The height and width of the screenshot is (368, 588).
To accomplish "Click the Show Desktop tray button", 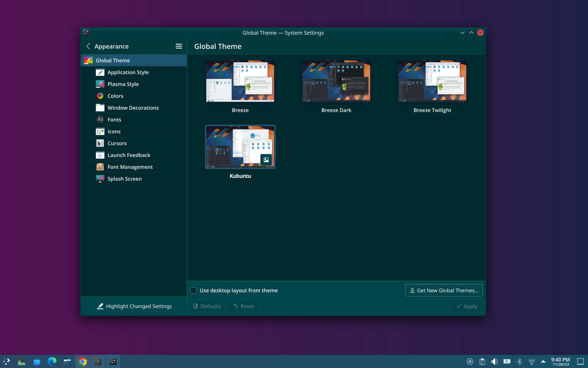I will [580, 362].
